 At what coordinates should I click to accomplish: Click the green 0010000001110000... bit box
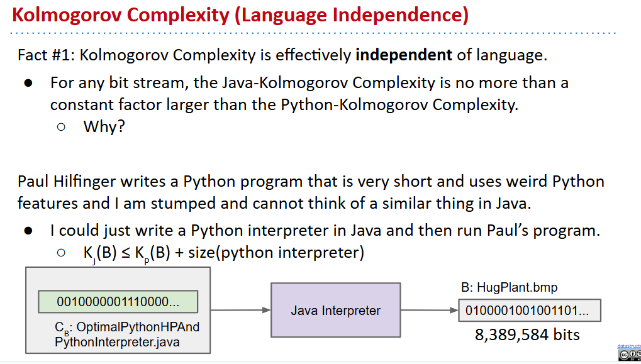coord(118,302)
